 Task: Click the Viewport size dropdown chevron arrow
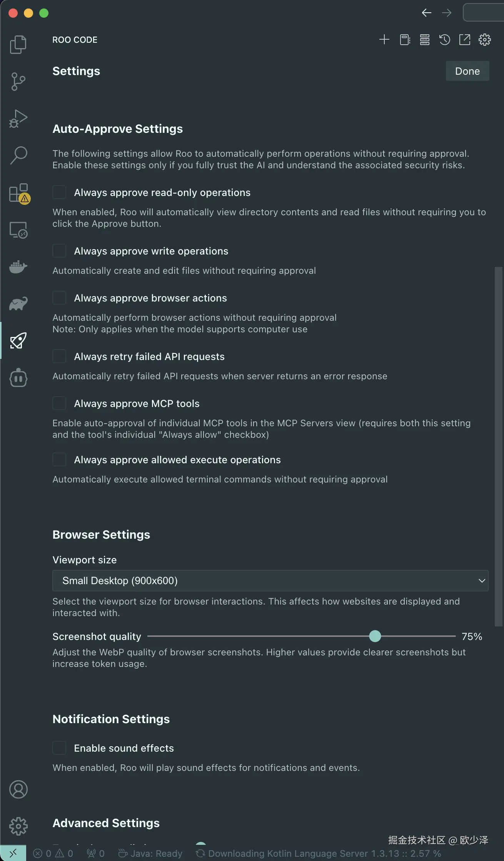pos(481,581)
